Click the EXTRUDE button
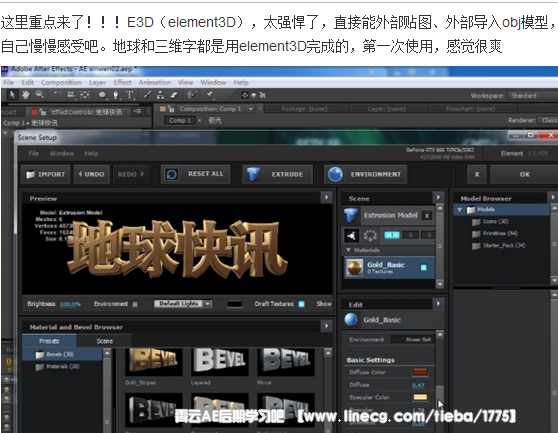The width and height of the screenshot is (558, 433). [x=278, y=174]
